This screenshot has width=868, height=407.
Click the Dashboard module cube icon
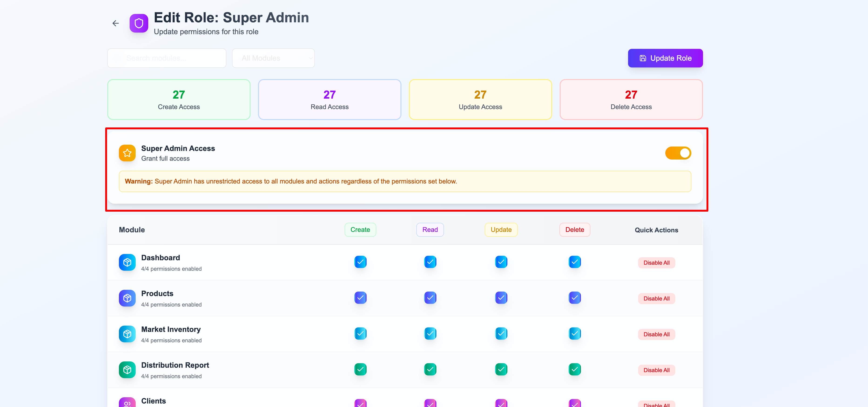click(x=127, y=262)
